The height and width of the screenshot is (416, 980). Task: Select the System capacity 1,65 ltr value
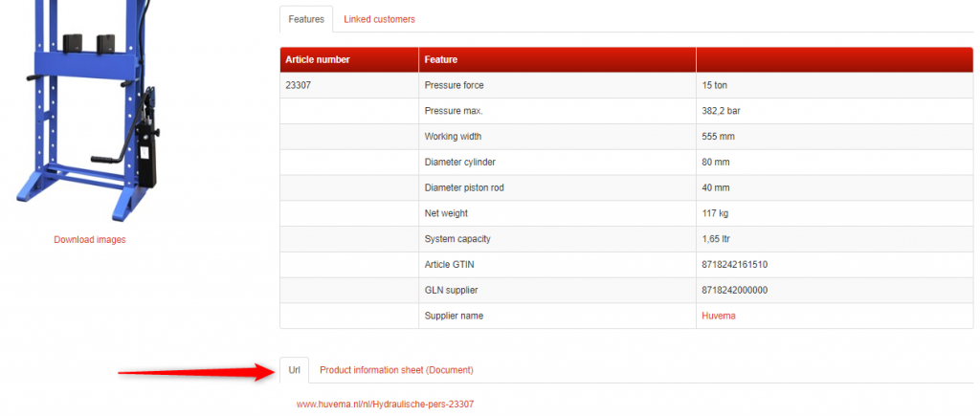click(721, 239)
